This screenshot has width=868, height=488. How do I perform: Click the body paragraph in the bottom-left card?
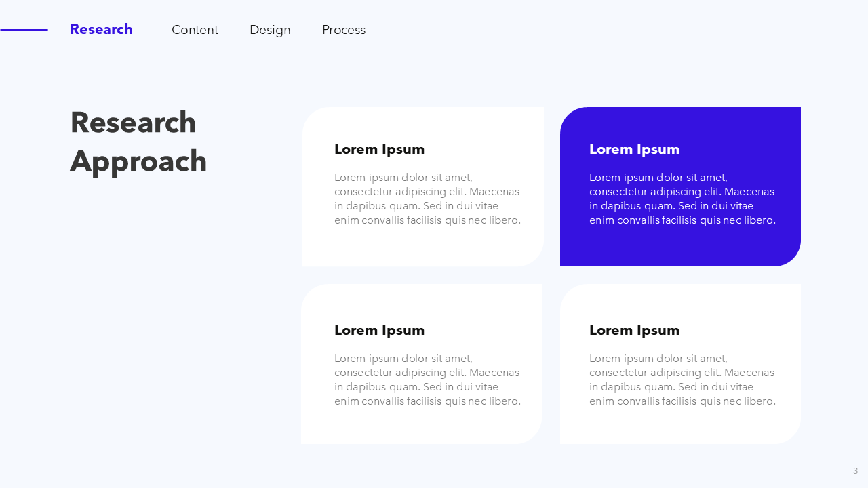427,380
